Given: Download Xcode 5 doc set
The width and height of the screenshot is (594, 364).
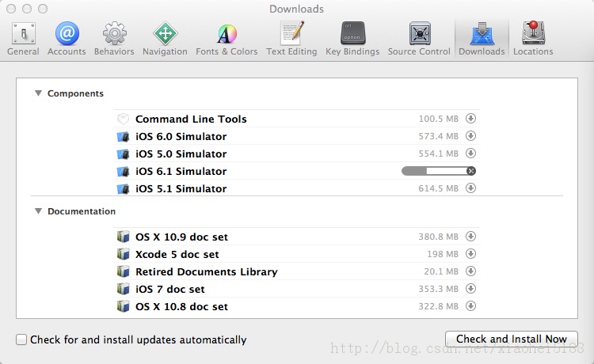Looking at the screenshot, I should (x=471, y=254).
